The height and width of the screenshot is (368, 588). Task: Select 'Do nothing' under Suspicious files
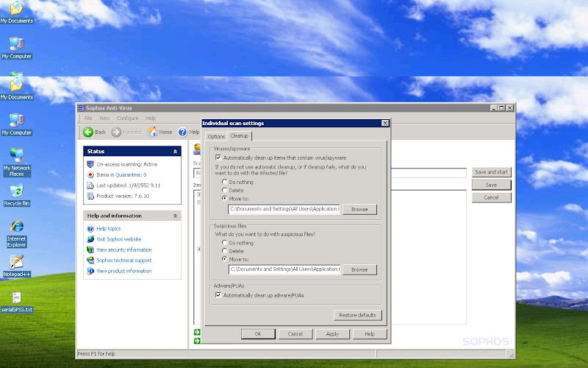[x=224, y=243]
